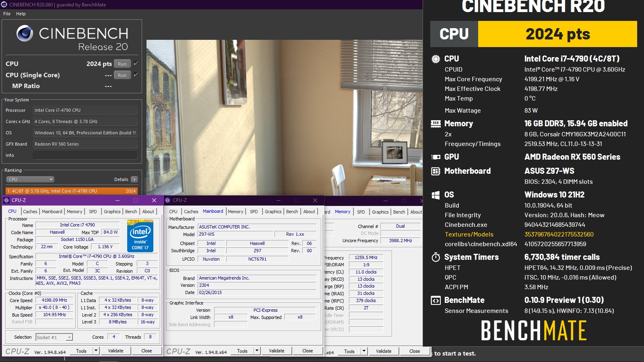
Task: Run the CPU Single Core benchmark
Action: (122, 75)
